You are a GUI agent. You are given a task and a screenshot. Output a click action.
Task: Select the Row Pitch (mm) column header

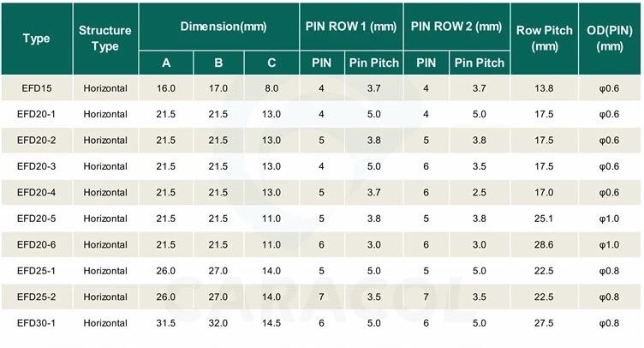point(545,39)
